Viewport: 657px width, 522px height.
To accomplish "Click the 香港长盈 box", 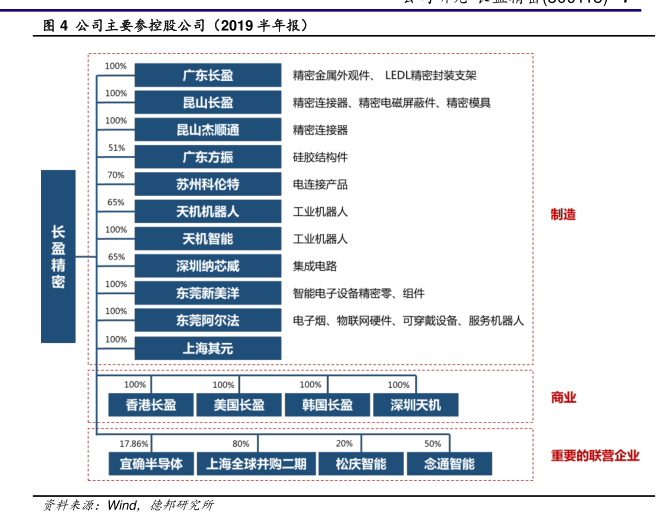I will tap(151, 405).
